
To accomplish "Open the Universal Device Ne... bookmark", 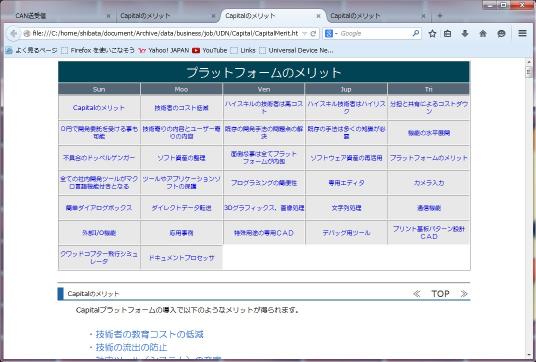I will pyautogui.click(x=296, y=51).
